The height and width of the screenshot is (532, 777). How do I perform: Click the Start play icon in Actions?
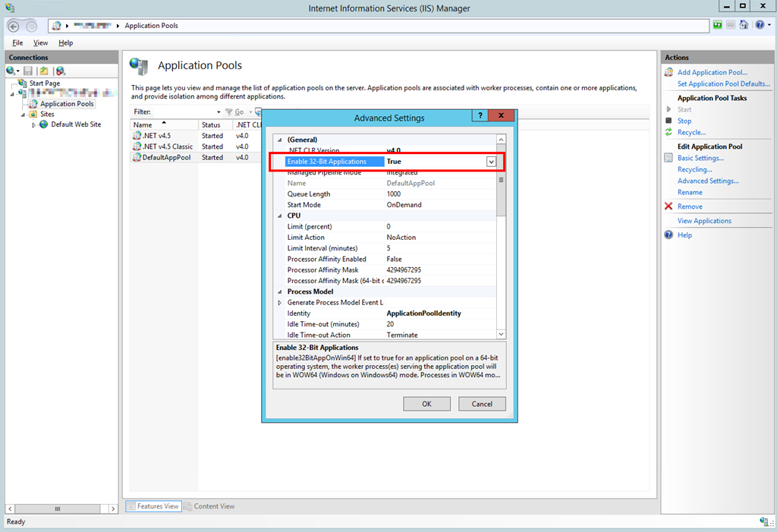pyautogui.click(x=668, y=109)
